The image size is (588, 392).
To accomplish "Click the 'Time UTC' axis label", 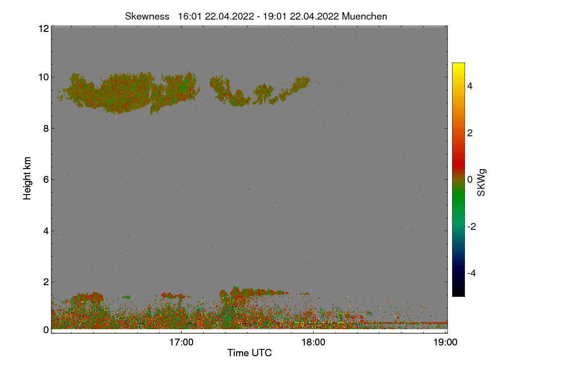I will 249,353.
